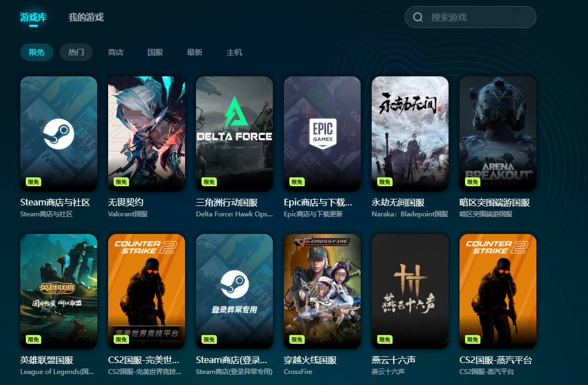Select the CrossFire 穿越火线 cover

pyautogui.click(x=322, y=292)
